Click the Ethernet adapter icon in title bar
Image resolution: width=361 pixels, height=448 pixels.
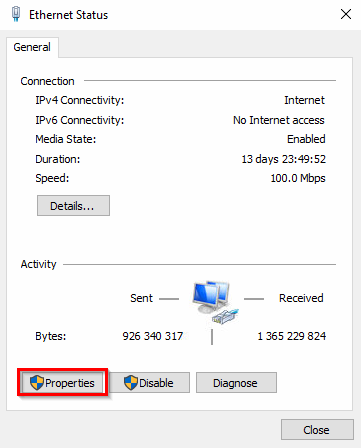16,14
